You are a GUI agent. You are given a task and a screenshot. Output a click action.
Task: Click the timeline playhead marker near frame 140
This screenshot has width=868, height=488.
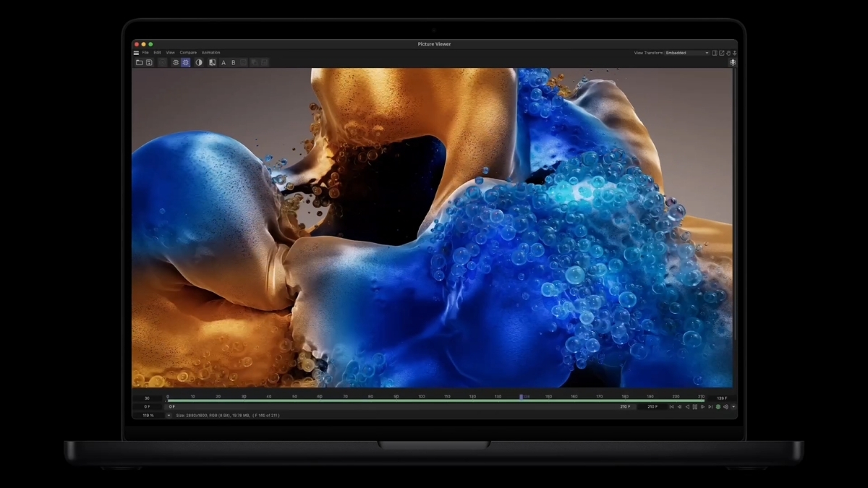[x=522, y=397]
